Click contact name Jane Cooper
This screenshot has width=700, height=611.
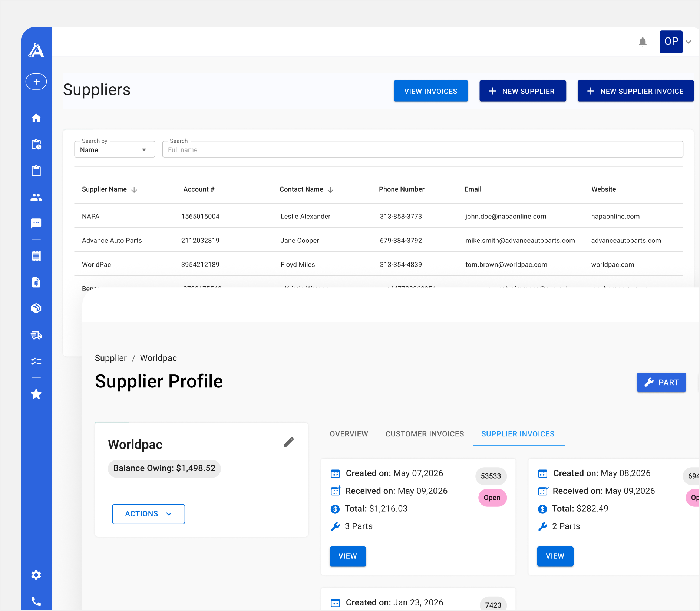pos(300,240)
